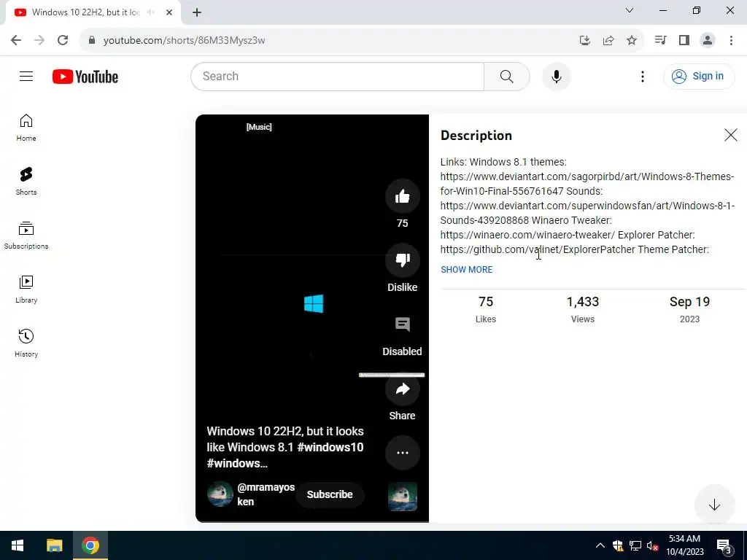The height and width of the screenshot is (560, 747).
Task: Expand description with SHOW MORE
Action: (466, 270)
